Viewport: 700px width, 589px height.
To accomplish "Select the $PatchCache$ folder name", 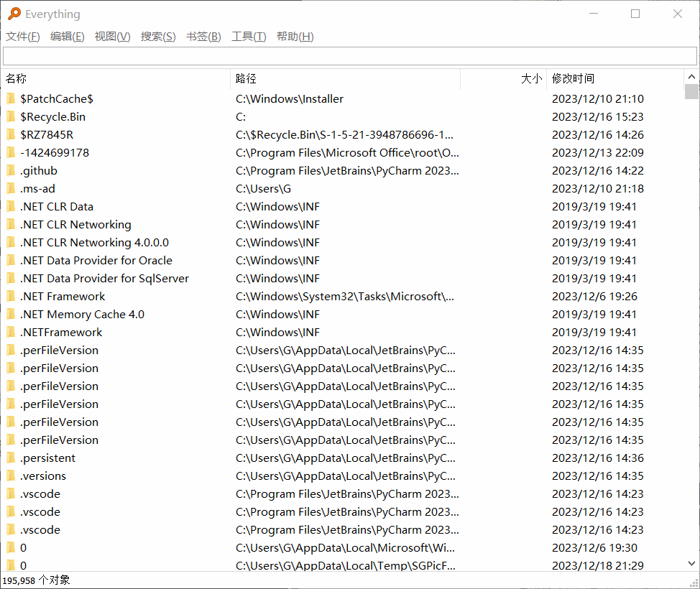I will (57, 98).
